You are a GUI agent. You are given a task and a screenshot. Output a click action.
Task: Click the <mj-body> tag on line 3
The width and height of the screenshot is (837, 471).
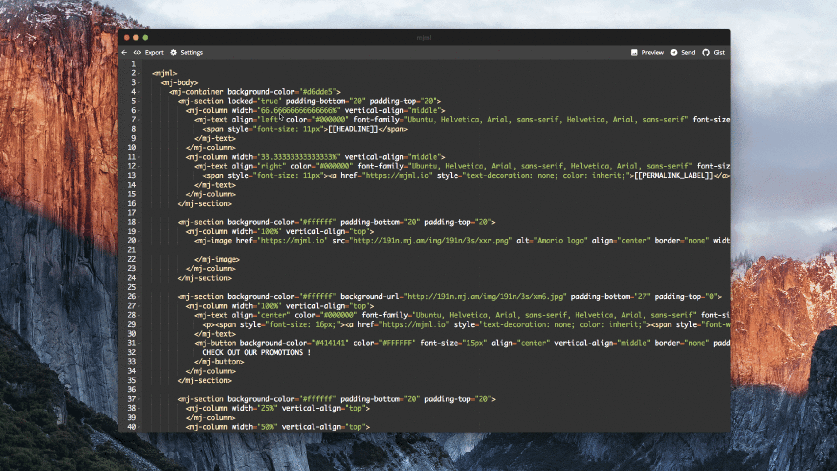(179, 82)
